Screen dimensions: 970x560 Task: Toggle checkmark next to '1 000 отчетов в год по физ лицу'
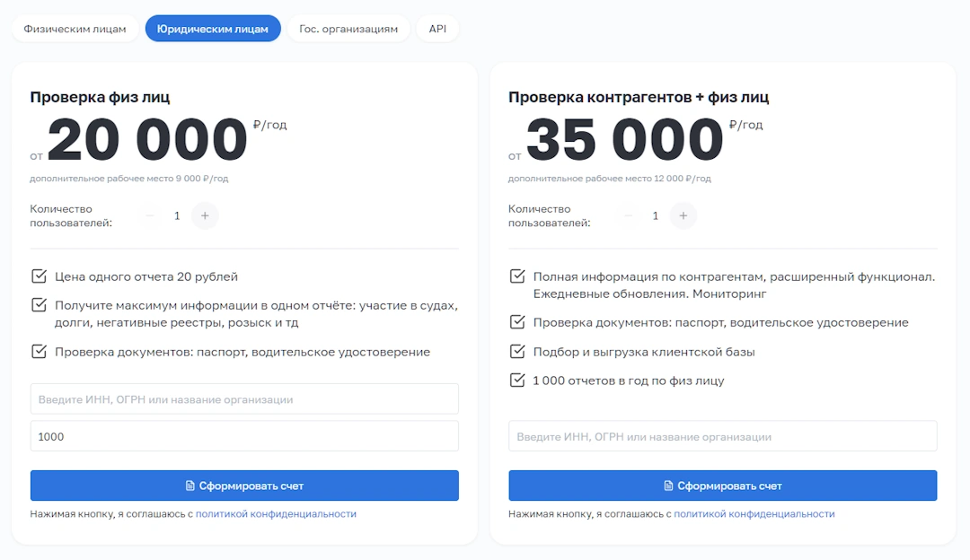coord(517,378)
